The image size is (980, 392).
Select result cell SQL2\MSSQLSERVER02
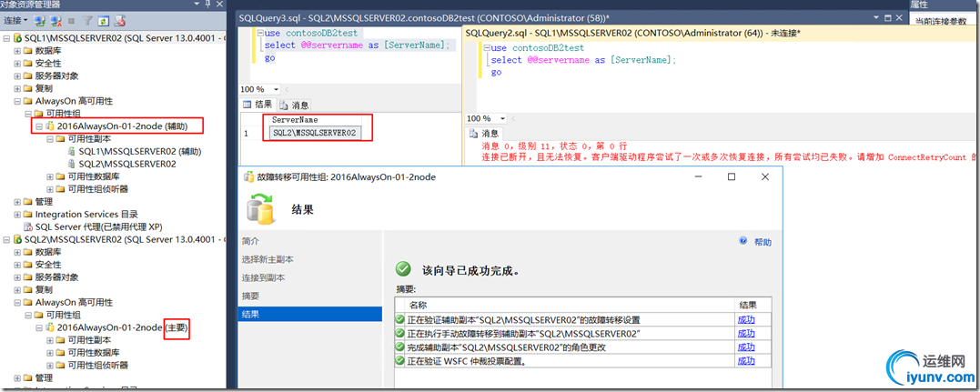[x=314, y=133]
